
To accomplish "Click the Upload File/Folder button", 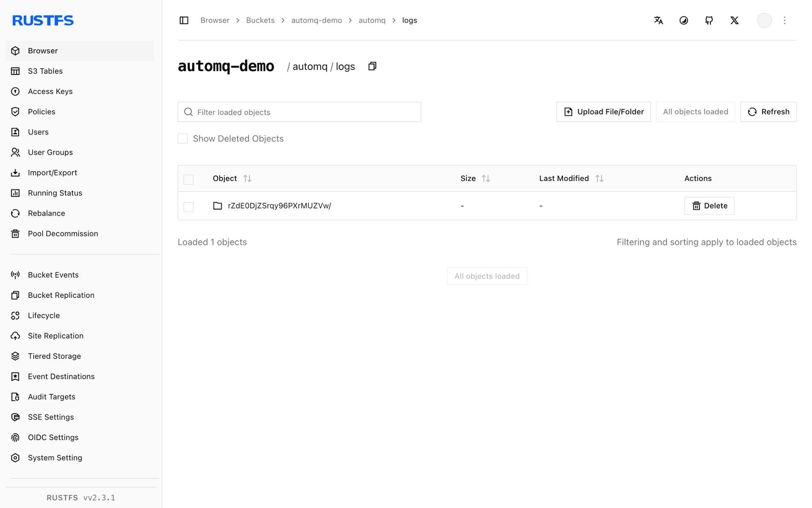I will pos(603,112).
